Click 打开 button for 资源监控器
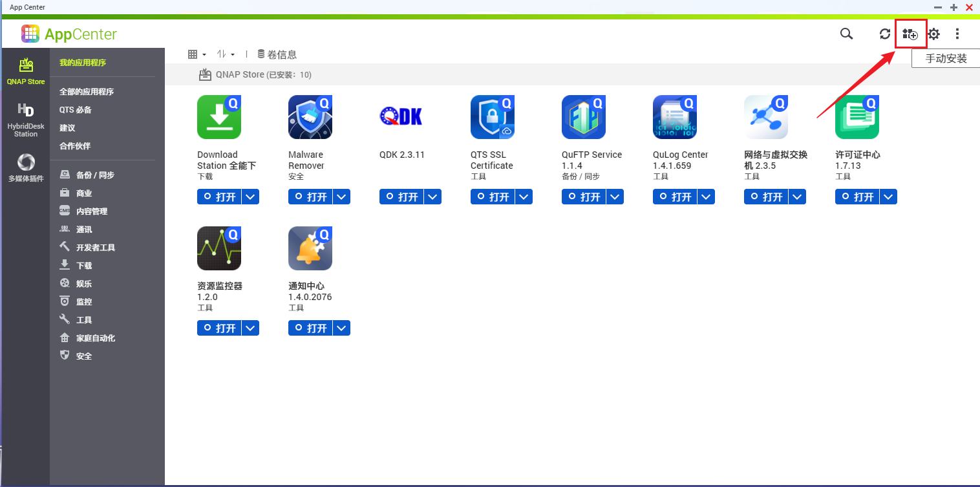Viewport: 980px width, 487px height. point(220,328)
